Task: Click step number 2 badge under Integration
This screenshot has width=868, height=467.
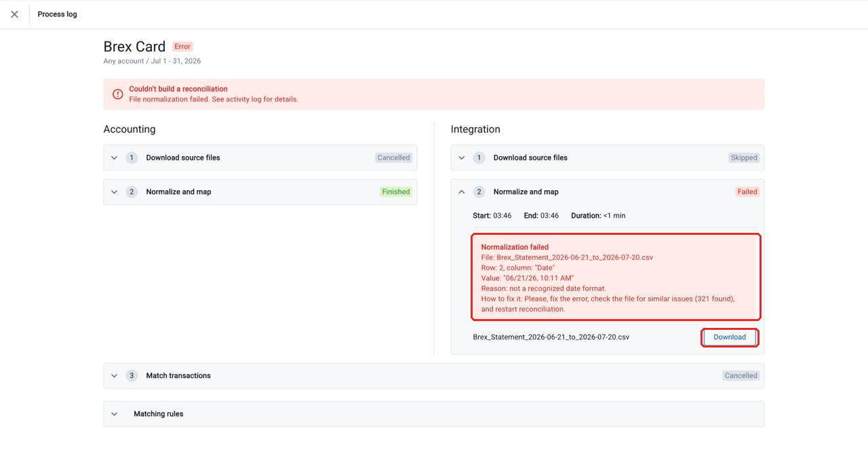Action: pyautogui.click(x=479, y=192)
